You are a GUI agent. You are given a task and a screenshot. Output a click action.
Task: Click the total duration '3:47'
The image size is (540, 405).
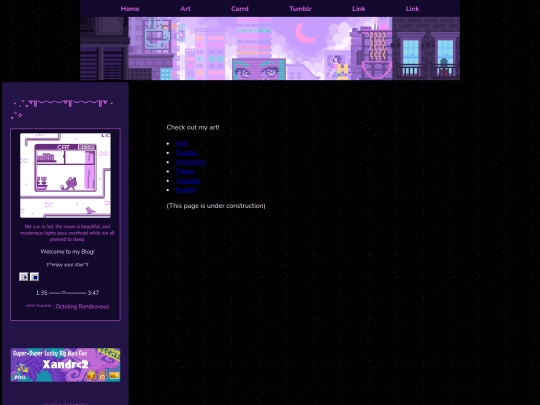(93, 293)
